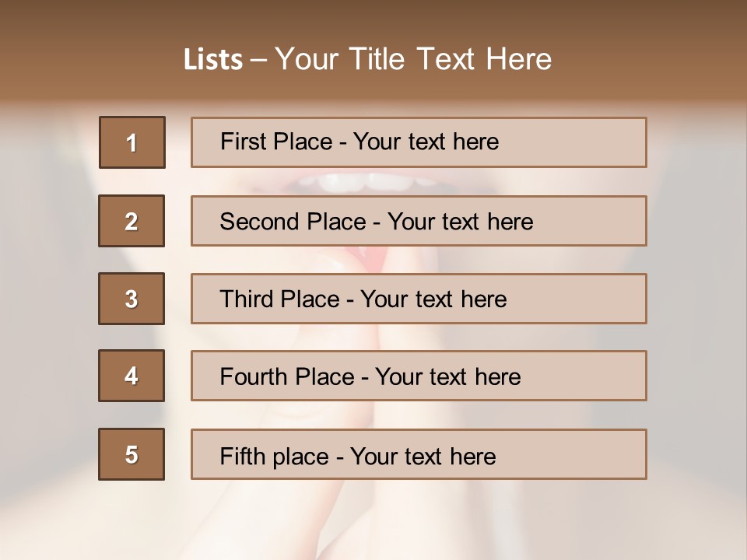Click 'Your text here' in Fourth Place bar

tap(447, 377)
